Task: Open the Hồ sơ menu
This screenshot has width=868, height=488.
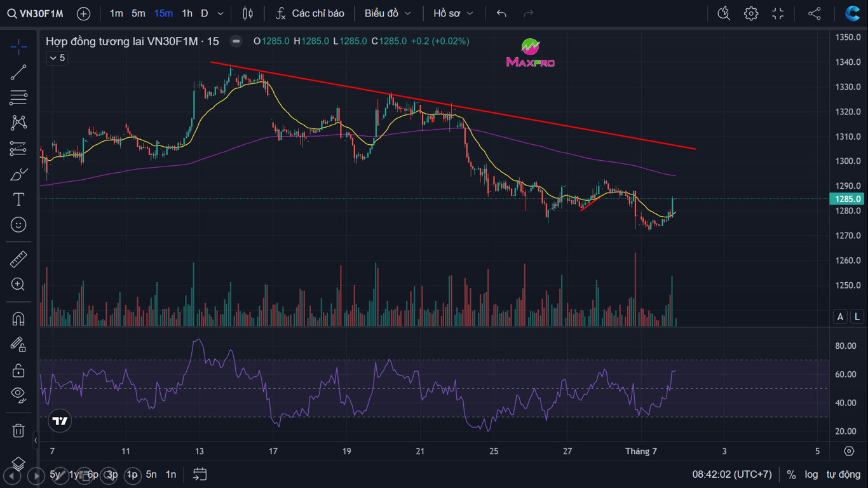Action: pos(453,13)
